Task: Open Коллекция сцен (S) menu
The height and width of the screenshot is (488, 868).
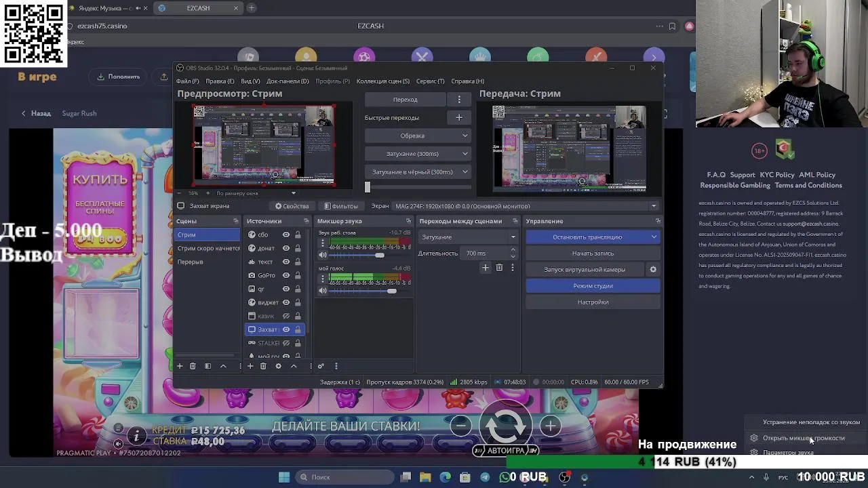Action: [383, 81]
